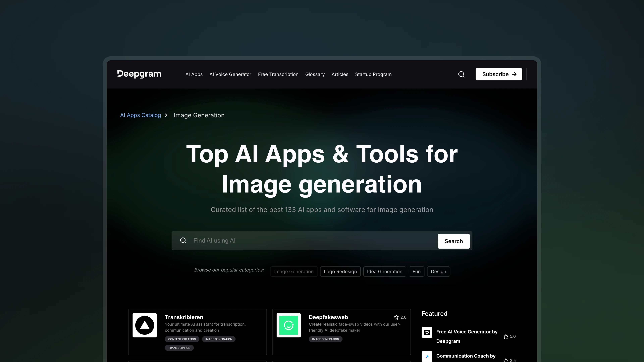Open the AI Apps menu item

[194, 74]
